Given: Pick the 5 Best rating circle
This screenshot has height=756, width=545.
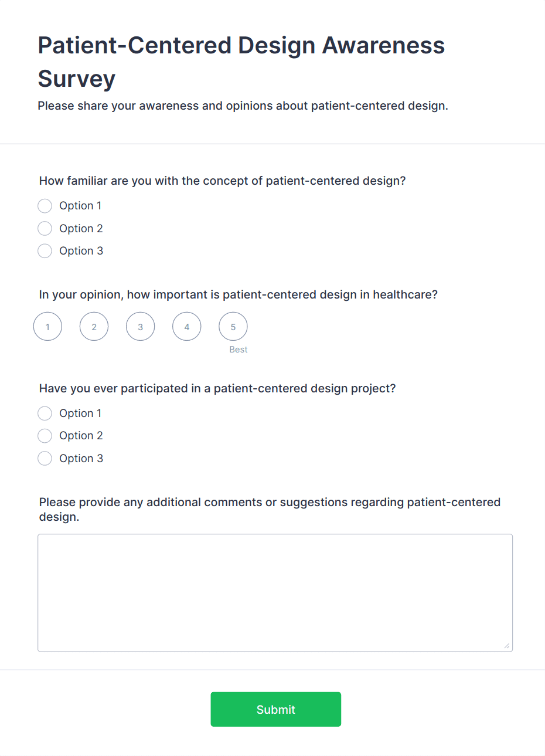Looking at the screenshot, I should tap(233, 327).
